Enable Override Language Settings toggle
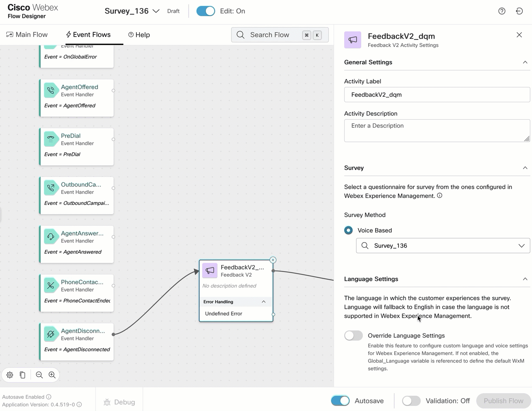Viewport: 532px width, 411px height. [353, 336]
